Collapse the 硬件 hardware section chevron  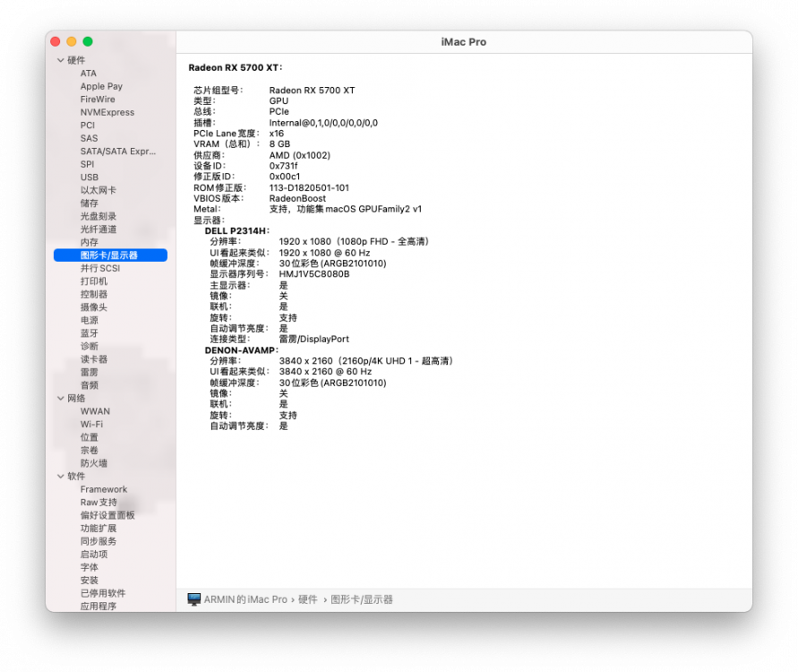(61, 60)
